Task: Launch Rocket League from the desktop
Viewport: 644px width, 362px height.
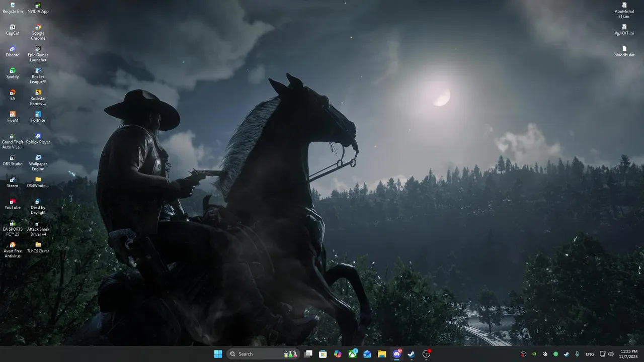Action: [x=38, y=75]
